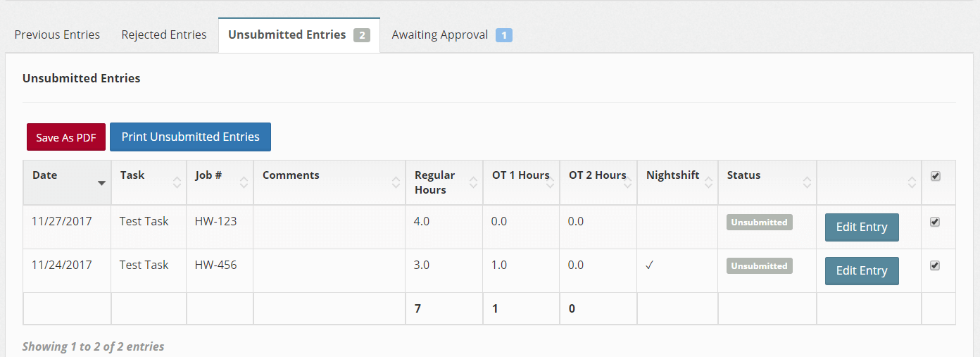Sort entries by OT 2 Hours
The width and height of the screenshot is (980, 357).
coord(597,175)
